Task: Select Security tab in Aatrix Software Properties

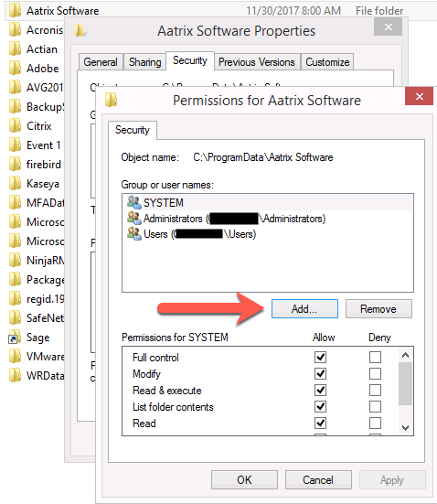Action: [x=190, y=60]
